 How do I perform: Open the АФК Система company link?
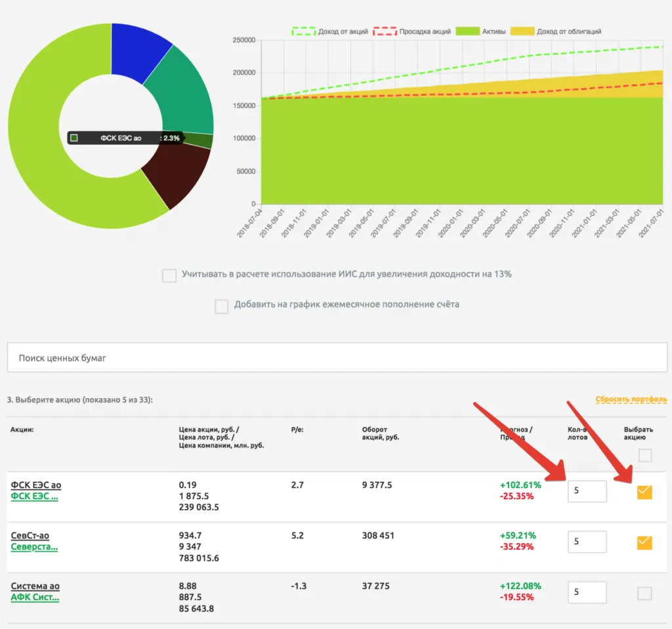coord(35,598)
